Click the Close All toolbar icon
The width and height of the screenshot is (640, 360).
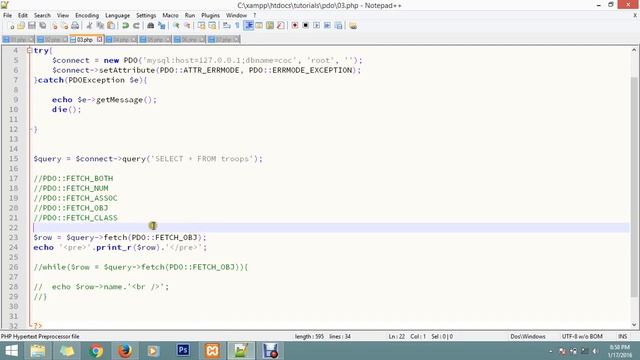[x=64, y=26]
